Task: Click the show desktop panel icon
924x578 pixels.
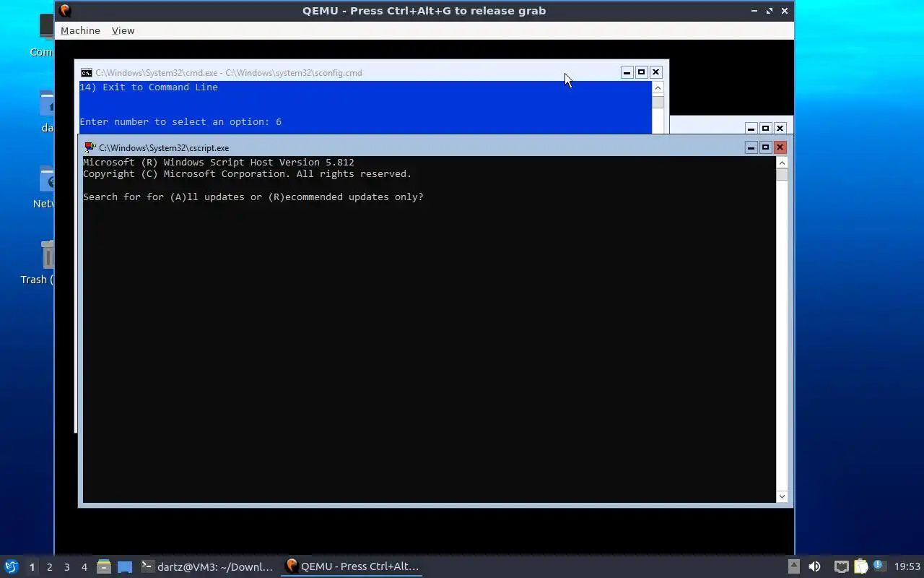Action: (125, 566)
